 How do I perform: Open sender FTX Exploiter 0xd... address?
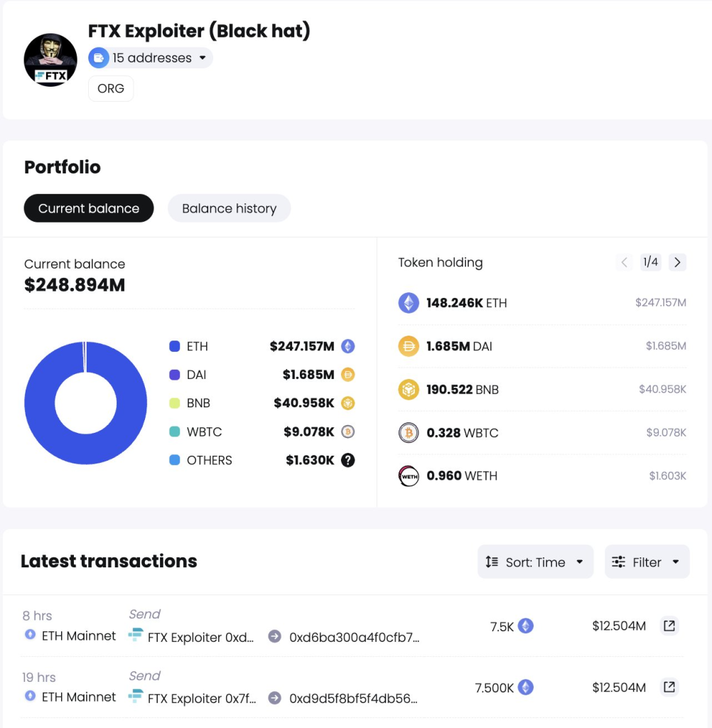(x=200, y=637)
